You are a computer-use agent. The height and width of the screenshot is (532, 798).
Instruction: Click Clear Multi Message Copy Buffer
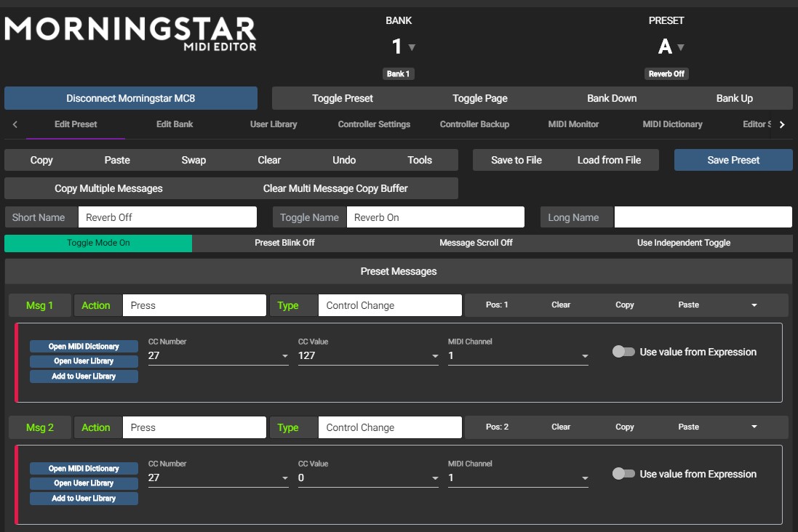[x=335, y=189]
